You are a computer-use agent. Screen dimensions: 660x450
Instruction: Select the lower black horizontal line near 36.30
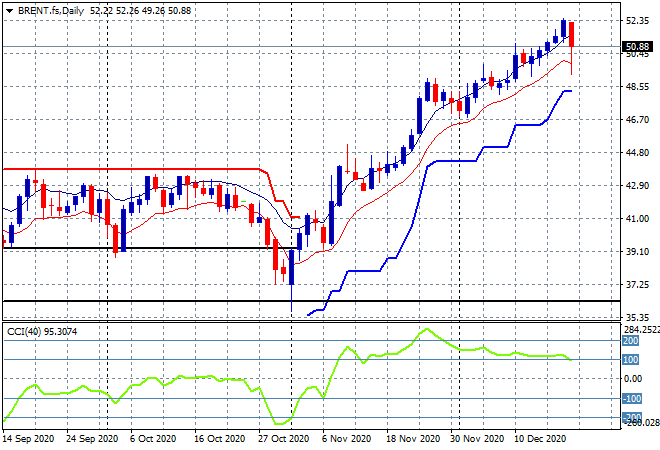311,301
